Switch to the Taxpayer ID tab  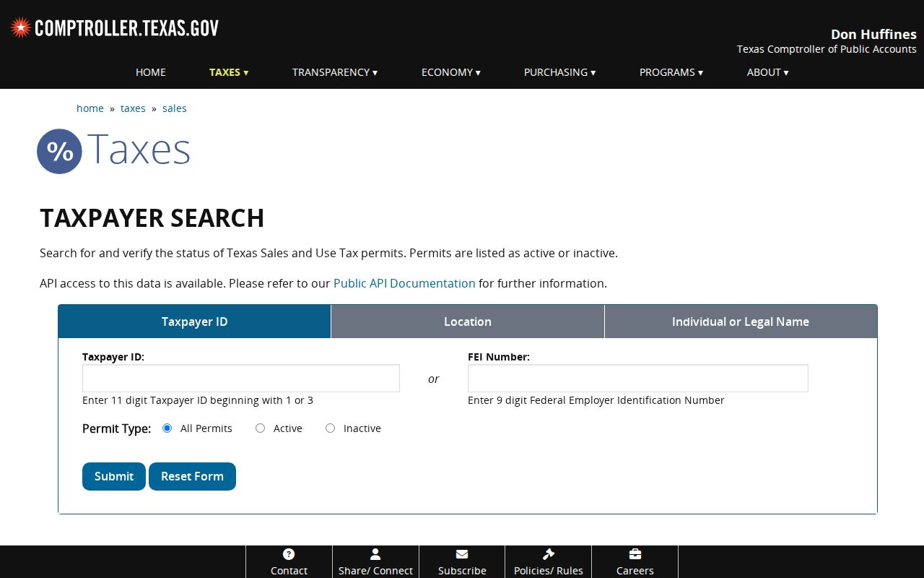(x=194, y=322)
